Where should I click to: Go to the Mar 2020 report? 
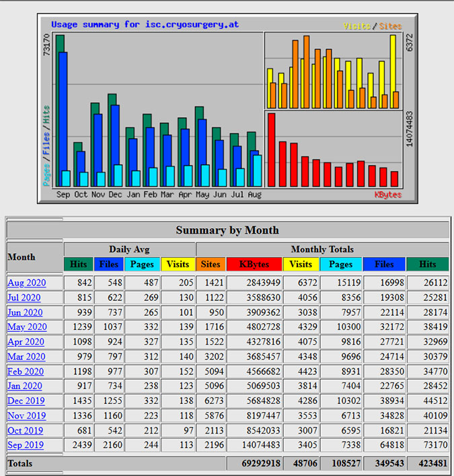pos(26,357)
